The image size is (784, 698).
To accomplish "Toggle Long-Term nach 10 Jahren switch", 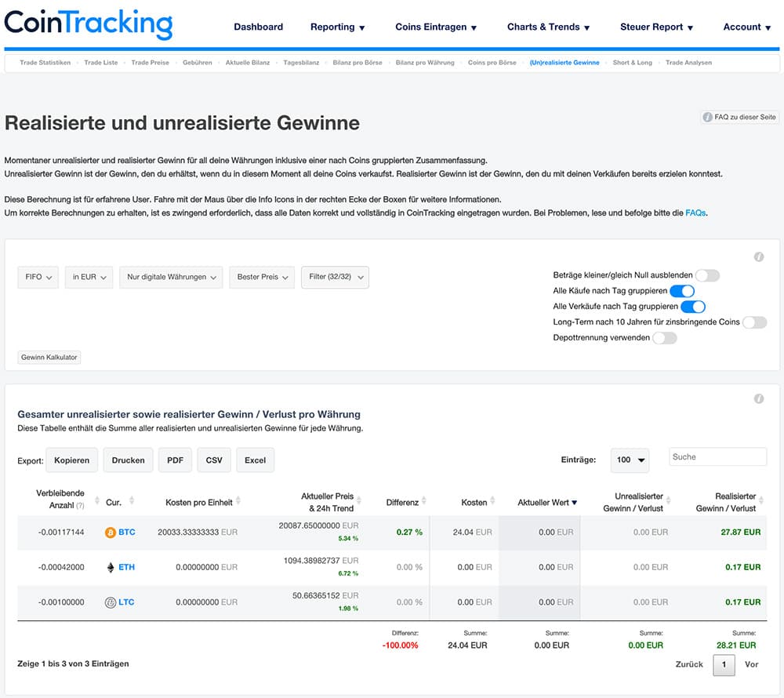I will pyautogui.click(x=754, y=322).
